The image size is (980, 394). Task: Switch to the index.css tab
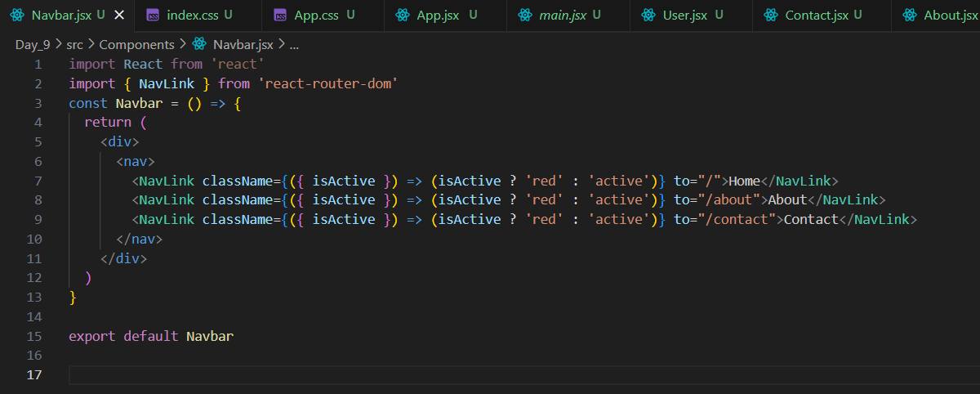[198, 15]
